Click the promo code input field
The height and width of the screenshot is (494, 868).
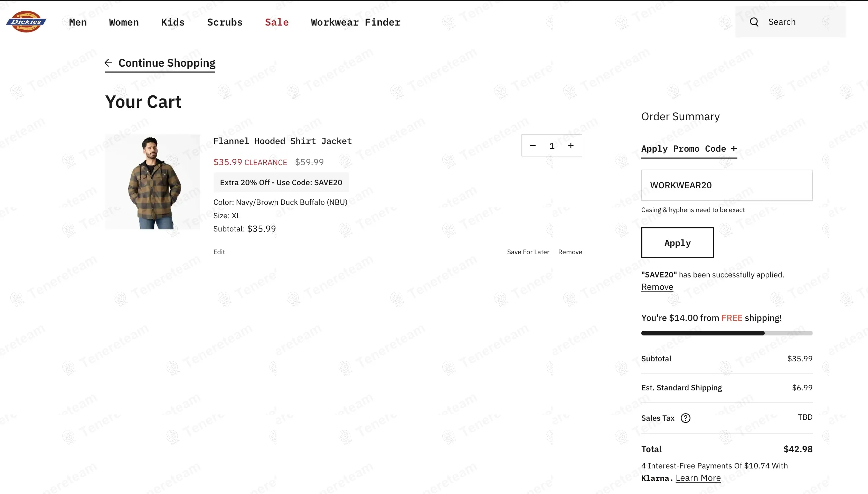point(727,185)
